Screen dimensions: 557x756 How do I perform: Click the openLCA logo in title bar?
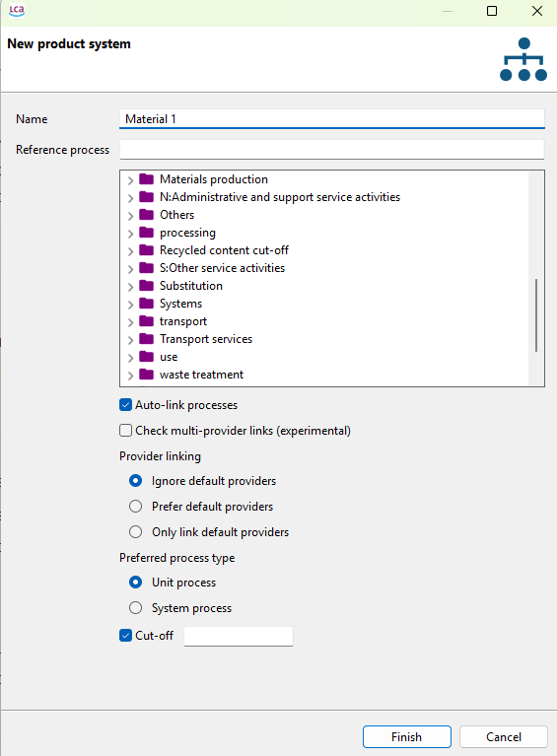[x=17, y=11]
